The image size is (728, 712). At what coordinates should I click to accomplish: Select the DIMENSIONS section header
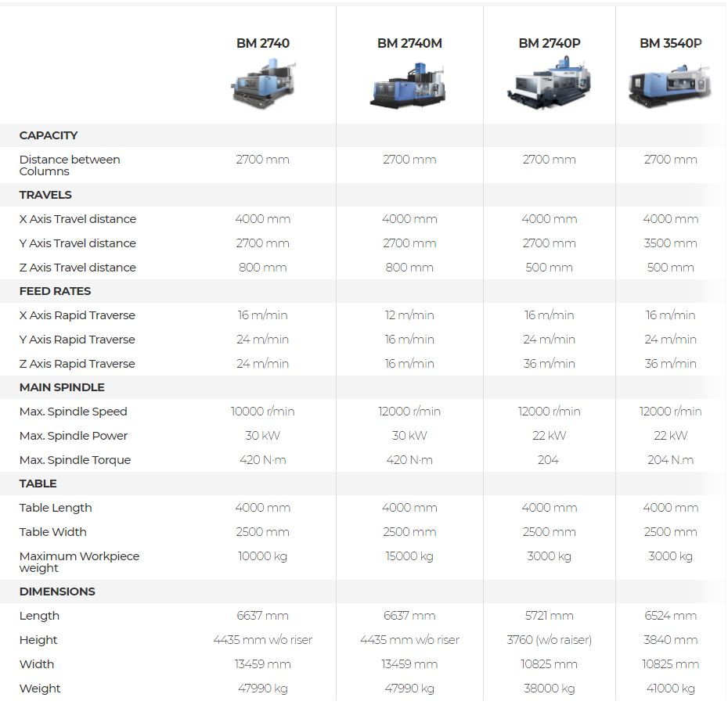point(57,592)
